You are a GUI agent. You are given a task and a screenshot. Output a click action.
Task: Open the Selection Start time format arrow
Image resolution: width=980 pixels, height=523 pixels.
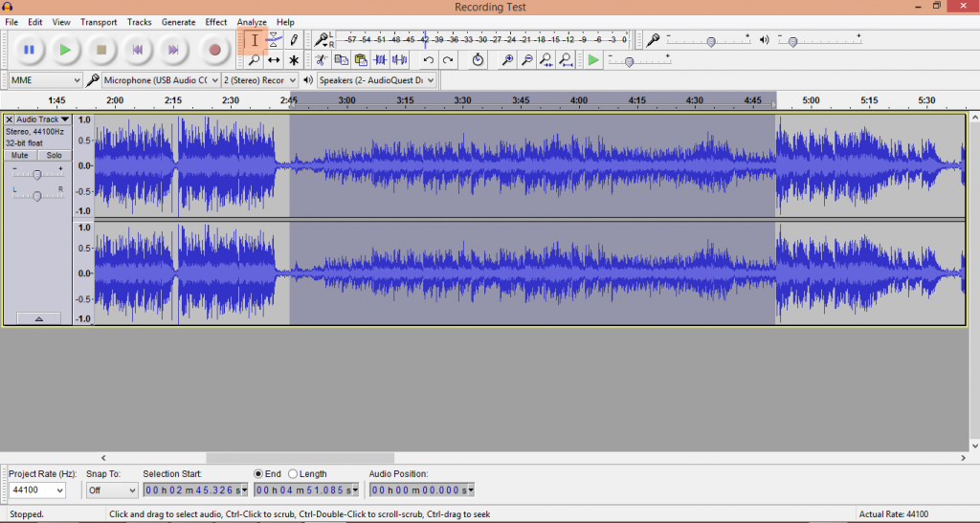(244, 490)
